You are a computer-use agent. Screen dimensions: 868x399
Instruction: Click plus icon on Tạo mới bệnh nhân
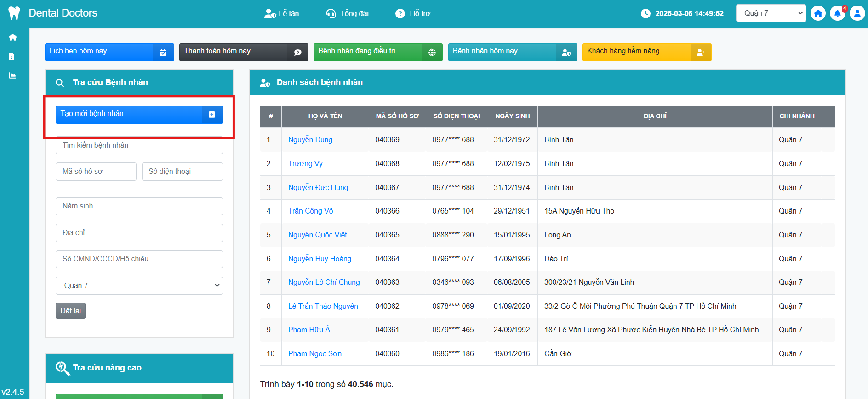pyautogui.click(x=212, y=115)
